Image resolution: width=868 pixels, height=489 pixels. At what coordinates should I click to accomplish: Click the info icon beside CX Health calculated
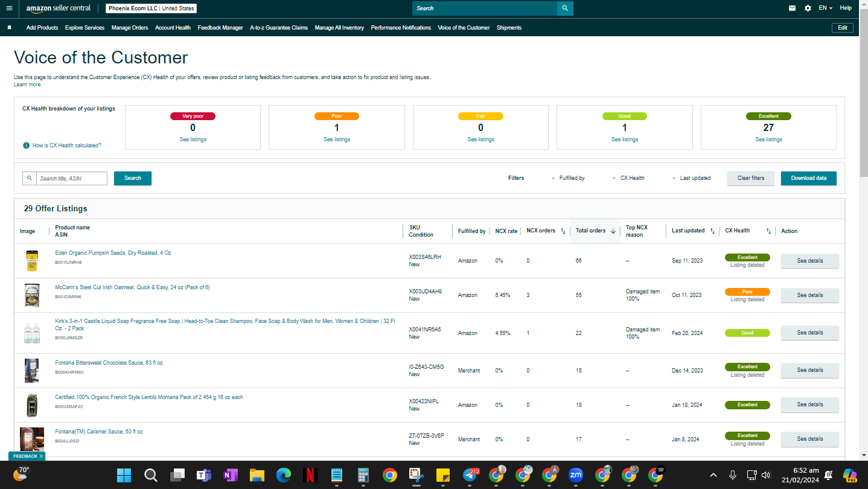point(27,145)
